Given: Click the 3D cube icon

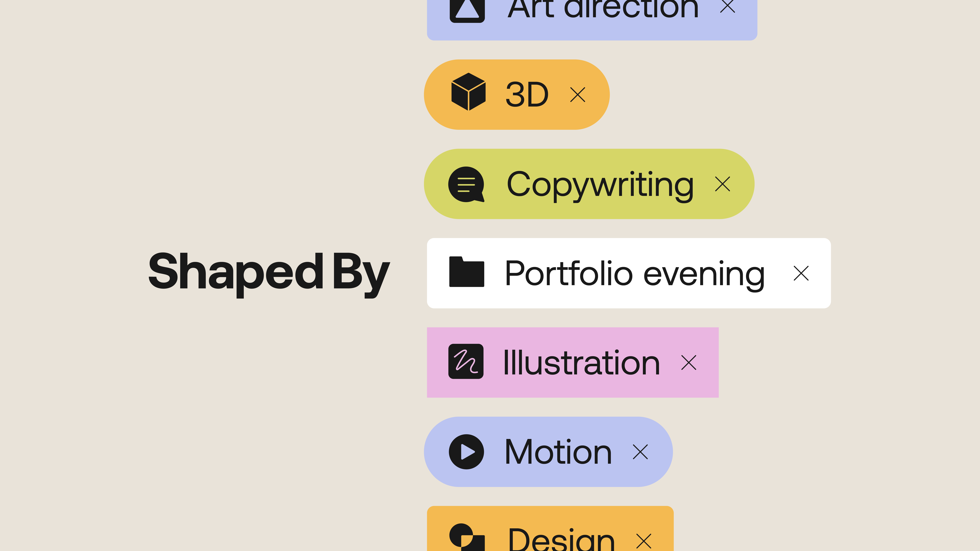Looking at the screenshot, I should (468, 92).
